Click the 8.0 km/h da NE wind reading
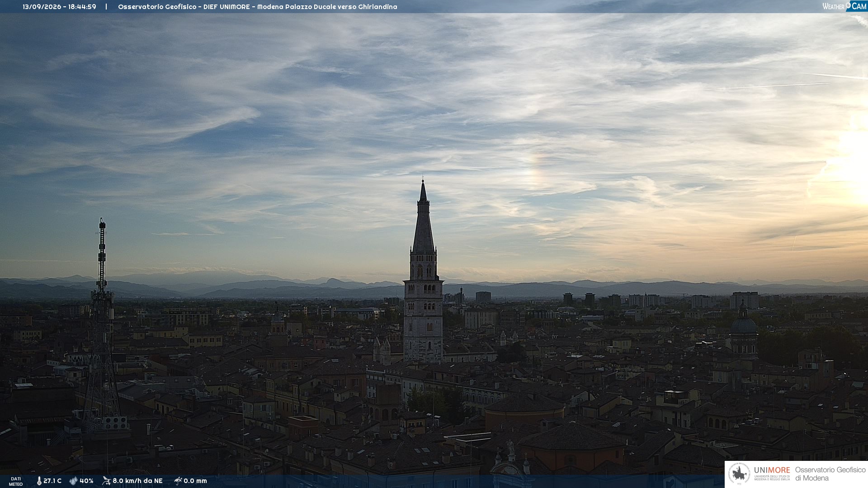868x488 pixels. pyautogui.click(x=137, y=481)
